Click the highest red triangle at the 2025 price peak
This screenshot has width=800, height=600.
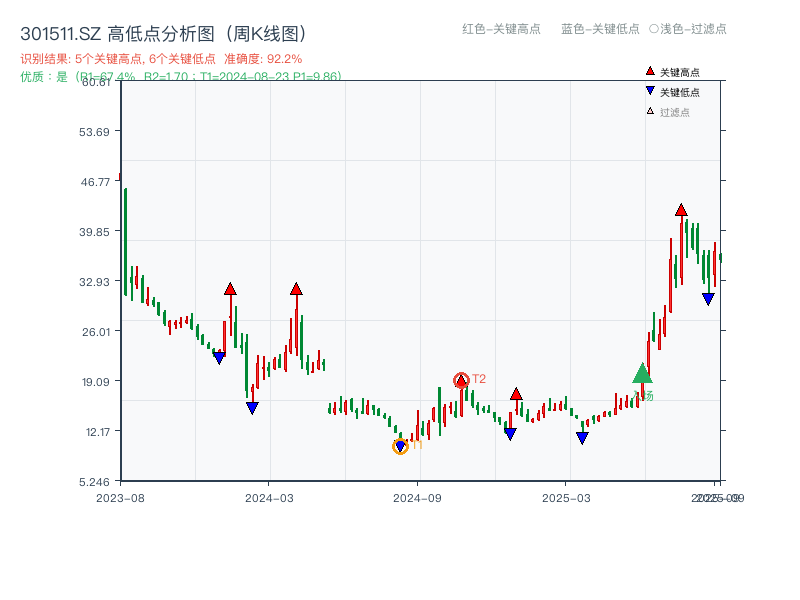click(679, 210)
